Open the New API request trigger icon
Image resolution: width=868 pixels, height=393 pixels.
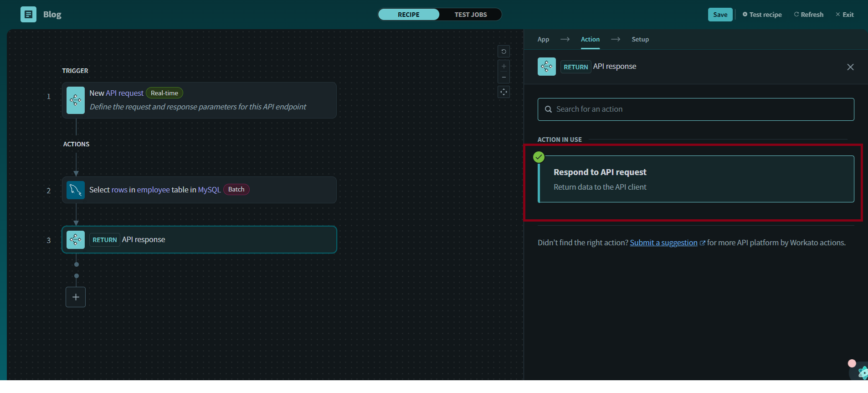pyautogui.click(x=76, y=100)
